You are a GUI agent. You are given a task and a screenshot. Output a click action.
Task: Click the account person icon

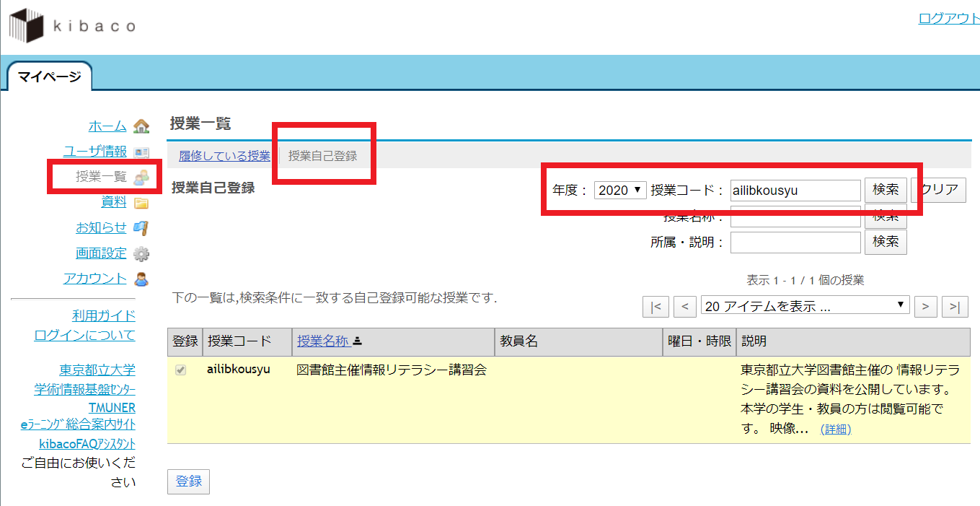point(141,279)
